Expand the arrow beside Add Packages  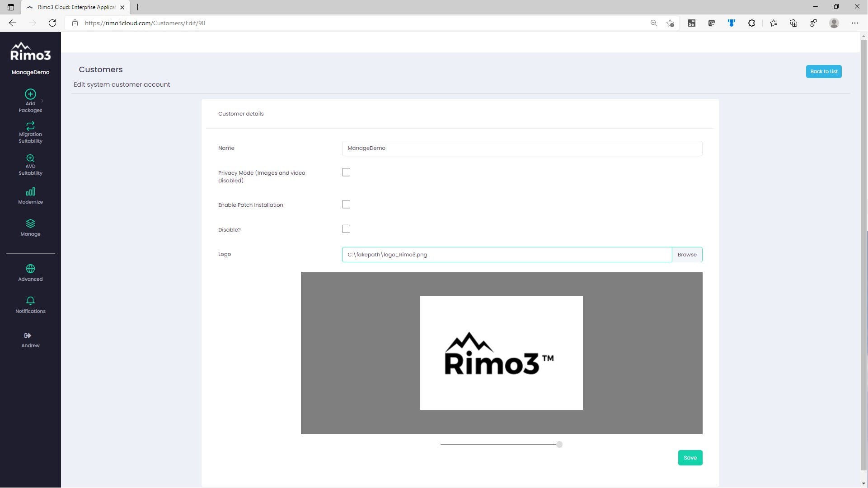click(x=42, y=101)
